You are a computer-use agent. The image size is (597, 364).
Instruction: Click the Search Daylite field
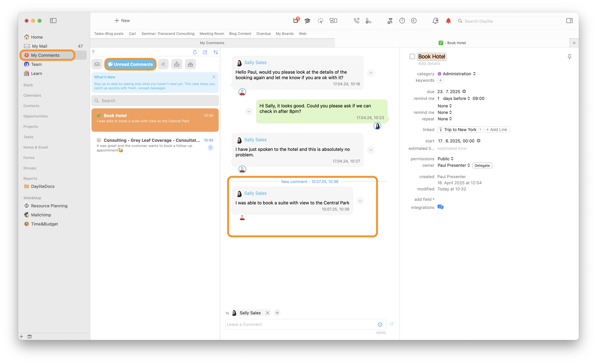pyautogui.click(x=508, y=21)
